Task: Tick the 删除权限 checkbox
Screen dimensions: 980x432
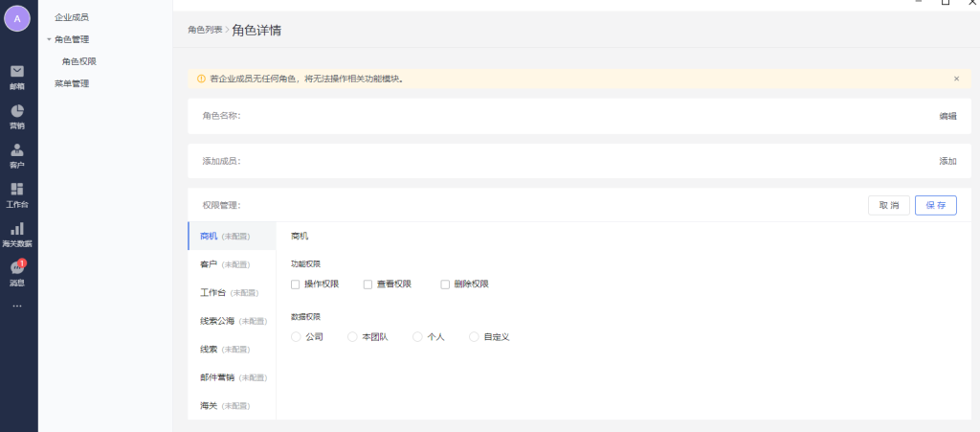Action: point(446,284)
